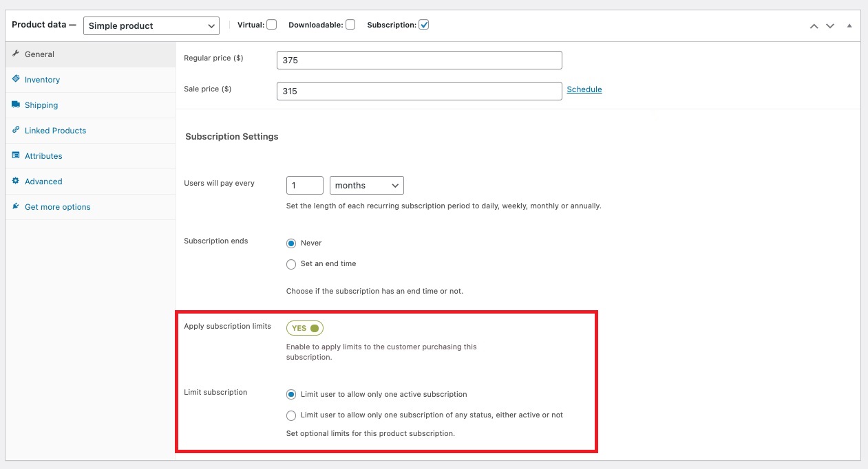Select limit to one subscription of any status

(291, 415)
